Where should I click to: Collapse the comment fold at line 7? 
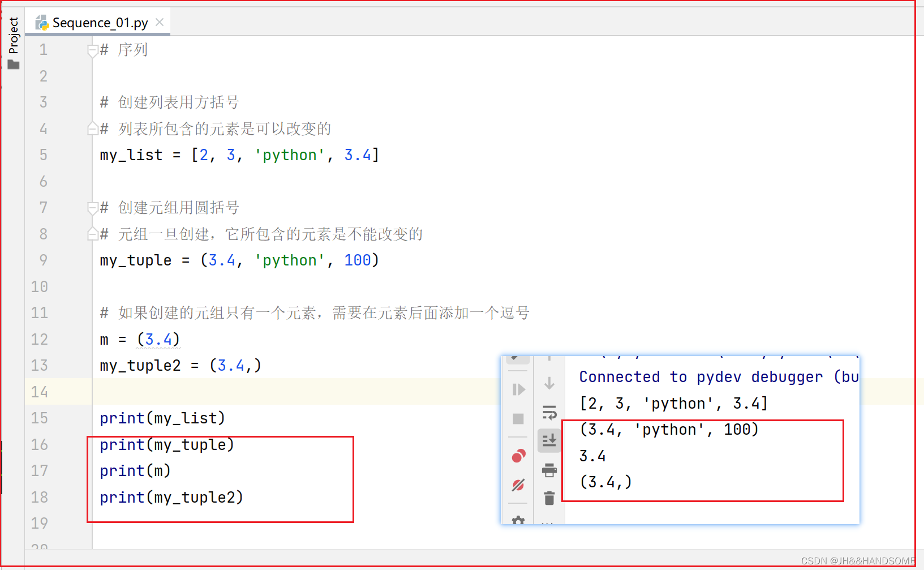pos(93,208)
